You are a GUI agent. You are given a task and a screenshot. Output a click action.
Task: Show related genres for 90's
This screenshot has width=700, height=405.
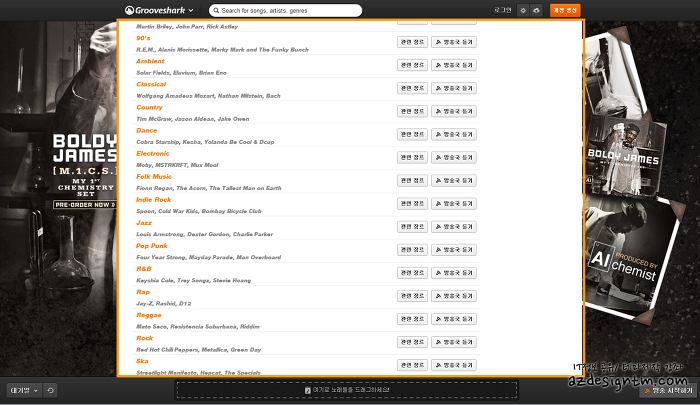click(x=412, y=42)
